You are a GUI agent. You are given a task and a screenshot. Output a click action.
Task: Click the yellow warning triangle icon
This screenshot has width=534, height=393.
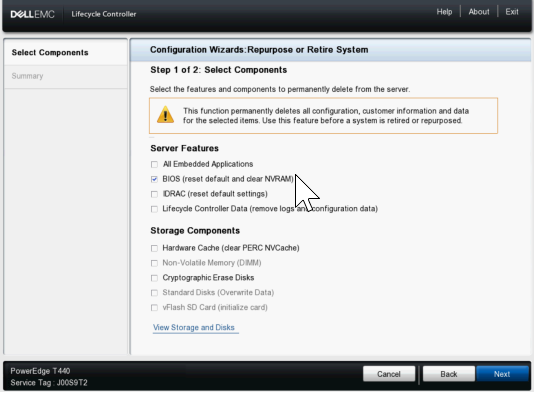click(166, 115)
